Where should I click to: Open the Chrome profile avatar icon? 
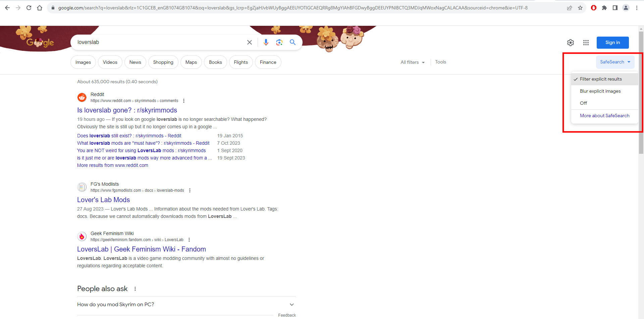coord(626,8)
